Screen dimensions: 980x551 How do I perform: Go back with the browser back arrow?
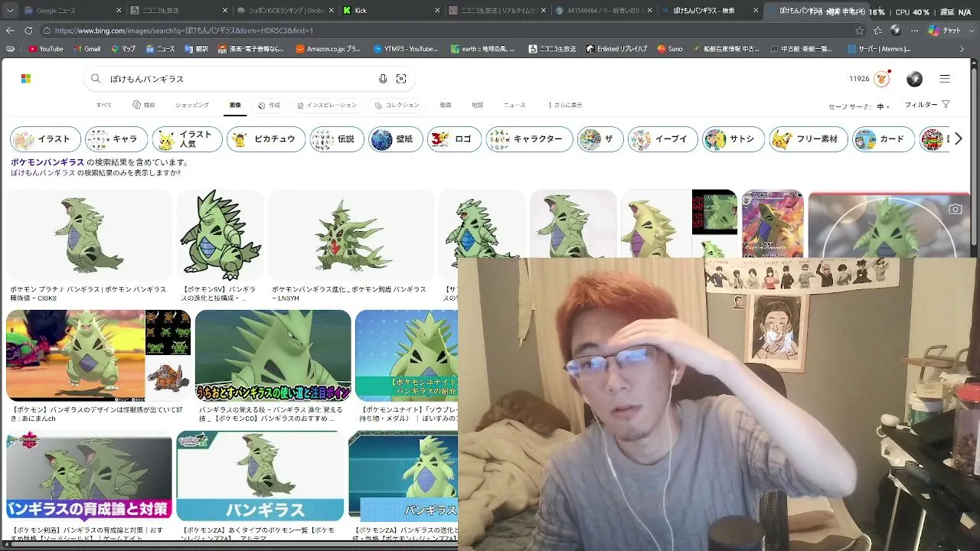[x=10, y=31]
